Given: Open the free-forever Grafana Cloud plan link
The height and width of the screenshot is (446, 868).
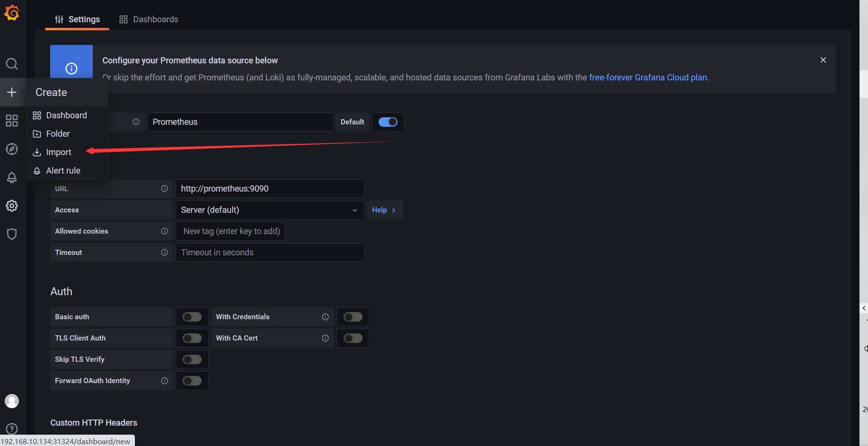Looking at the screenshot, I should click(x=648, y=78).
